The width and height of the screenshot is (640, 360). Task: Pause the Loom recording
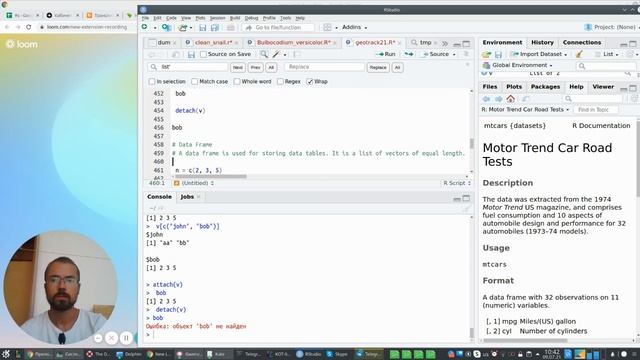point(126,338)
